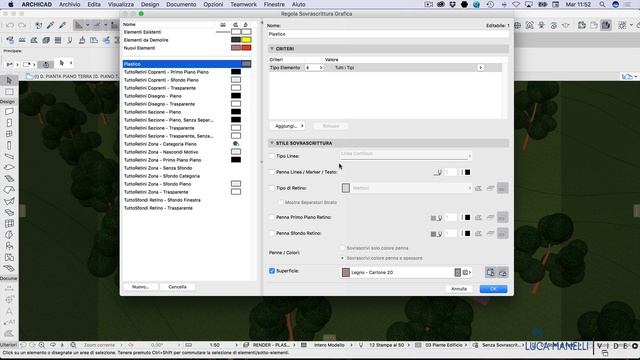Screen dimensions: 640x360
Task: Open the Visualizza menu
Action: pos(121,4)
